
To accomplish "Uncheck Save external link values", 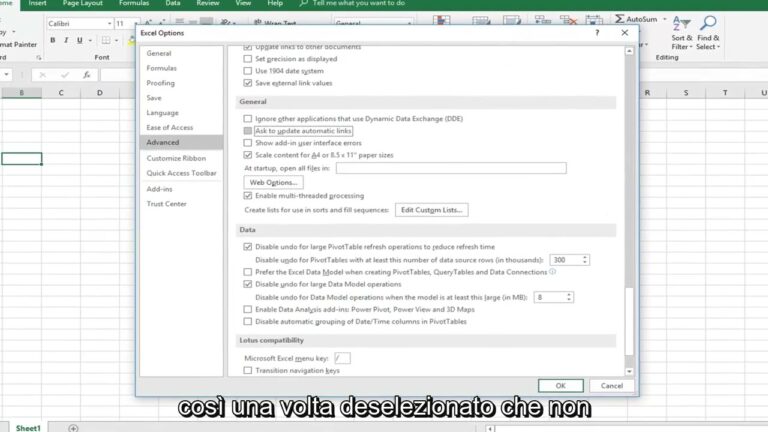I will pyautogui.click(x=248, y=83).
